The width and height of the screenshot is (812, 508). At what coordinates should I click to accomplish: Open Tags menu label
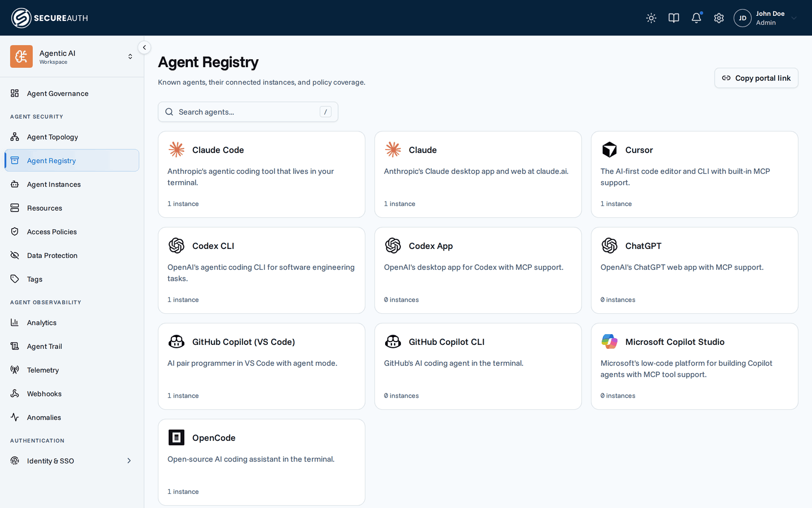(x=34, y=279)
